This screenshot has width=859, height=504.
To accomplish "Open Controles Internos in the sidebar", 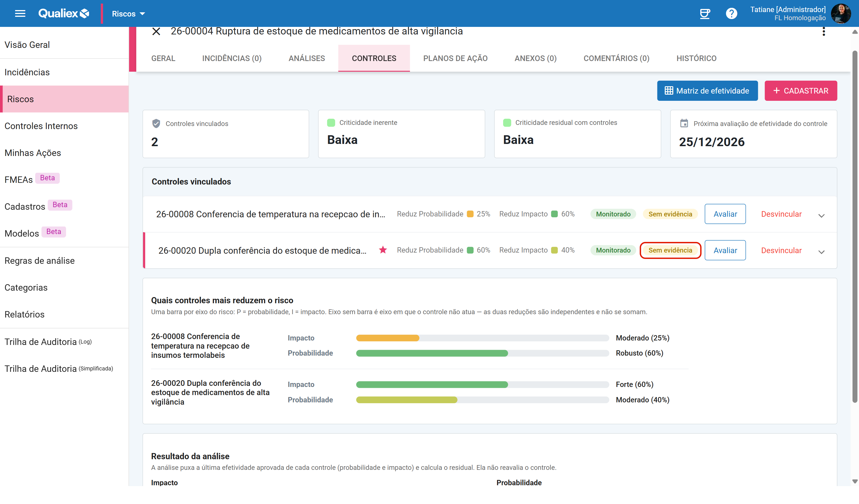I will coord(64,126).
